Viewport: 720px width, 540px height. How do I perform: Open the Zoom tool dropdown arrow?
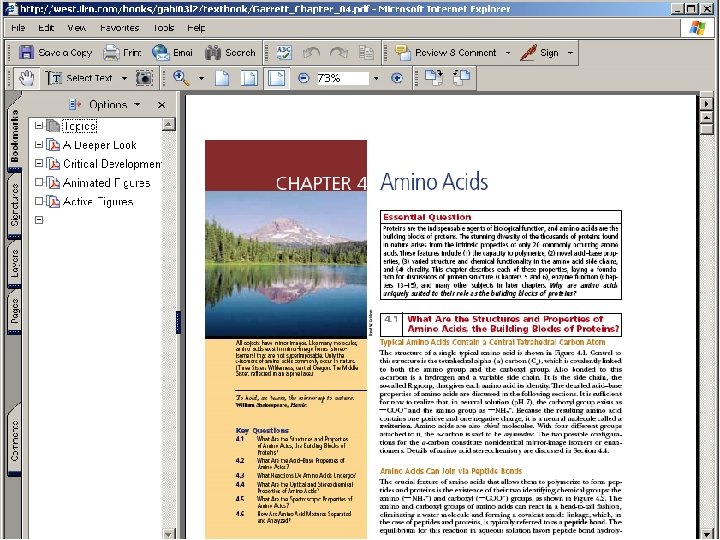pos(201,79)
